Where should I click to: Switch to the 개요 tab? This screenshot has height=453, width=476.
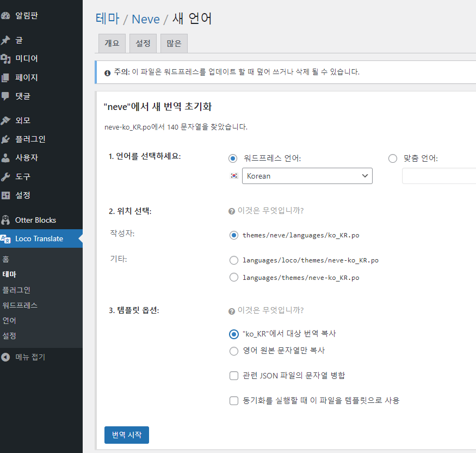pos(112,44)
